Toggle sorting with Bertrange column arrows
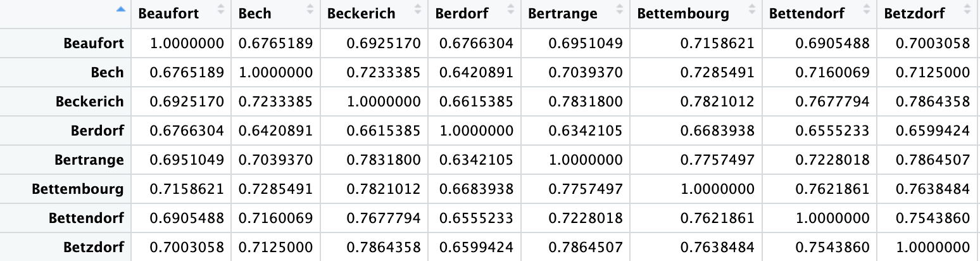The height and width of the screenshot is (261, 980). pos(620,10)
